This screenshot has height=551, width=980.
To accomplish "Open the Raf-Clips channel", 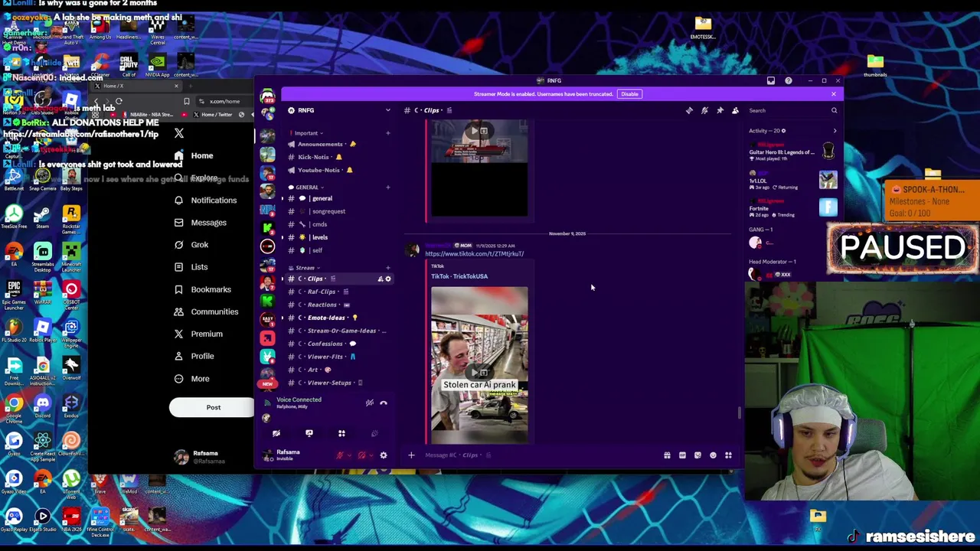I will pyautogui.click(x=339, y=292).
